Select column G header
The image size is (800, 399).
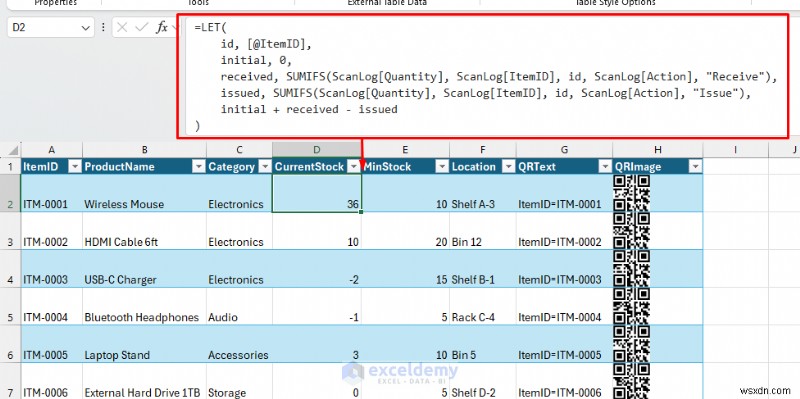coord(564,150)
